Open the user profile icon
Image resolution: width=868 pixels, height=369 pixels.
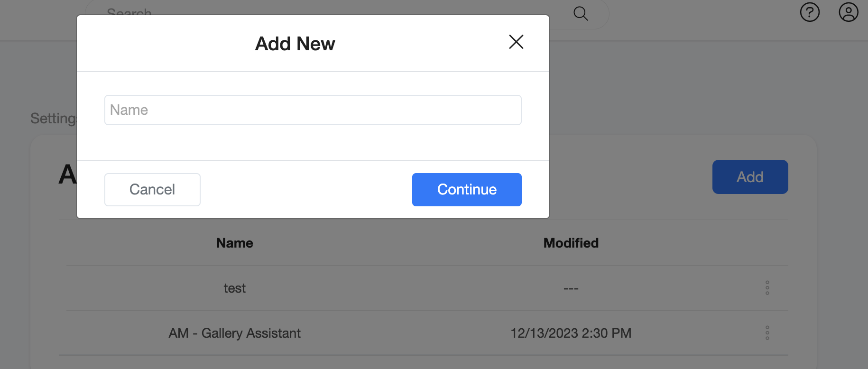848,12
